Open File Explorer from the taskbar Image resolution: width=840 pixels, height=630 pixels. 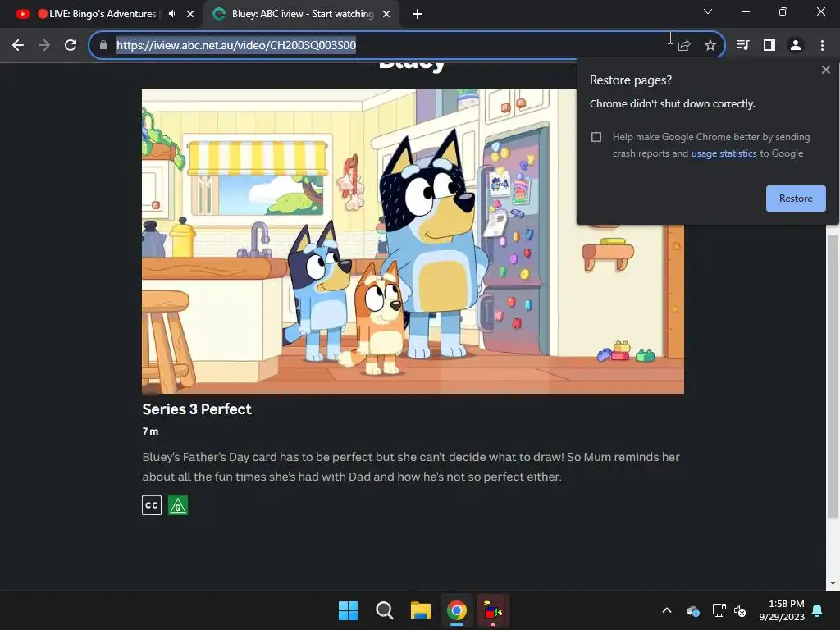421,610
